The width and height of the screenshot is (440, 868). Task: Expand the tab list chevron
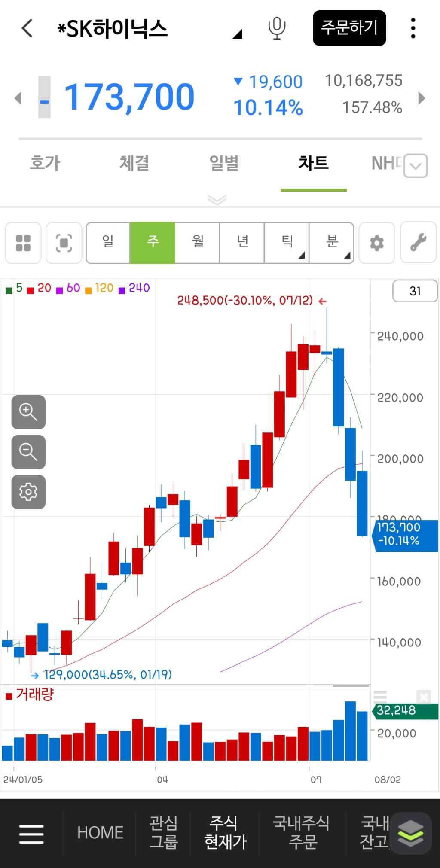coord(416,166)
